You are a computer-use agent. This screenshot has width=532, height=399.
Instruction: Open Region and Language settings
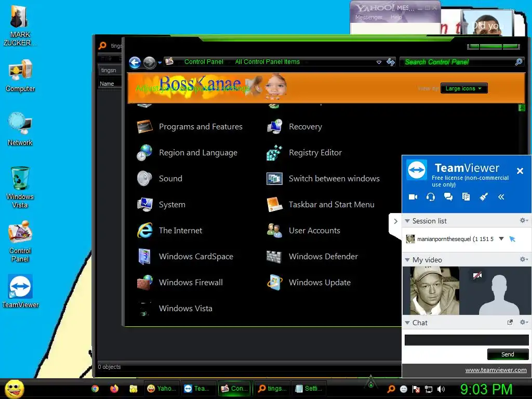[187, 153]
